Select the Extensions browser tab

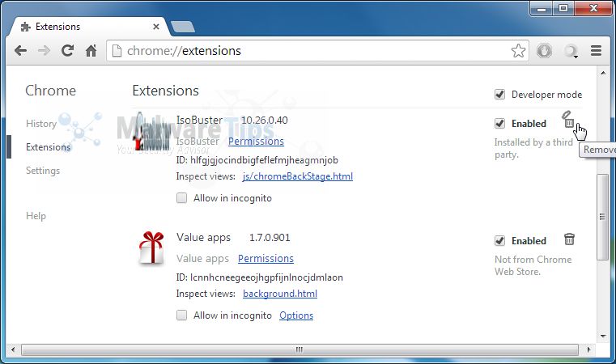[x=90, y=27]
